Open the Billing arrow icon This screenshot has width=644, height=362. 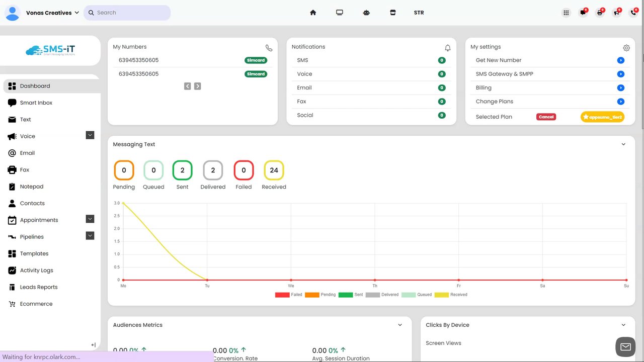(x=621, y=87)
